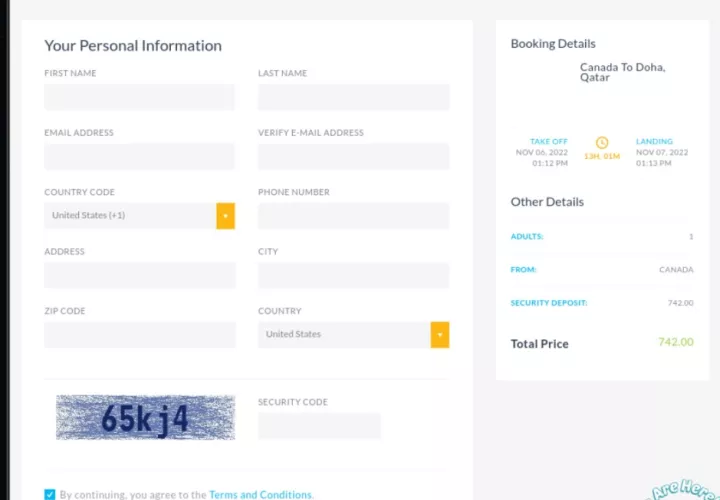Click the Your Personal Information heading

click(133, 46)
